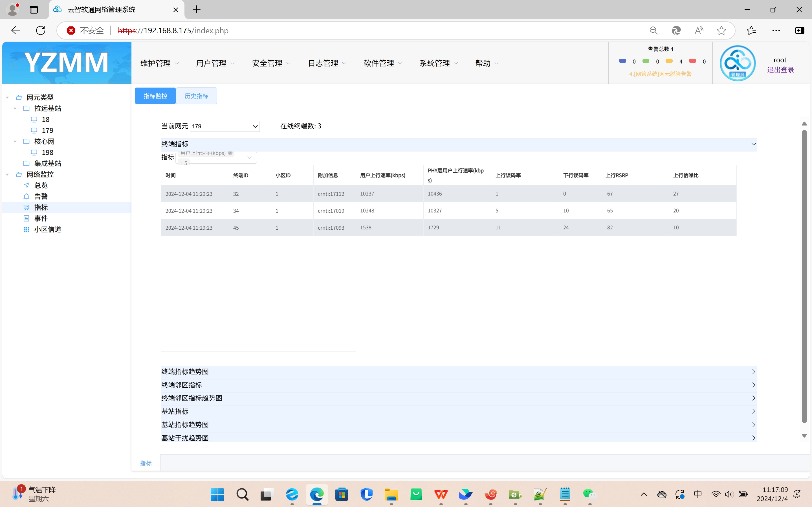The width and height of the screenshot is (812, 507).
Task: Collapse the 网元类型 tree node
Action: (7, 98)
